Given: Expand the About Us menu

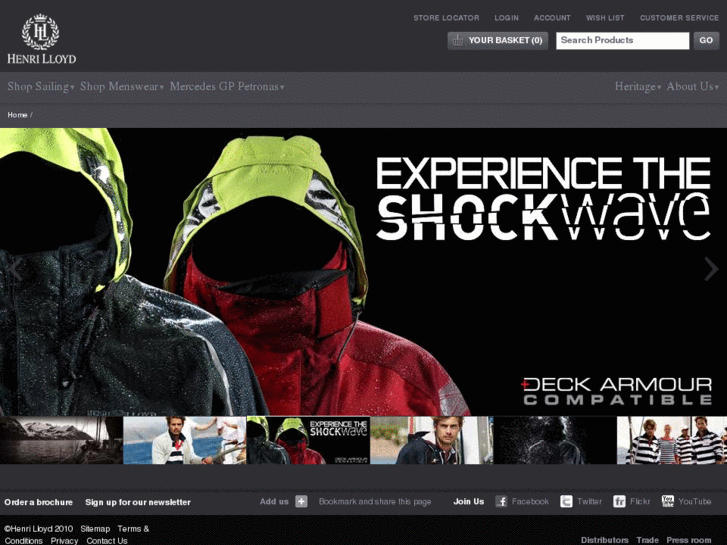Looking at the screenshot, I should 692,87.
